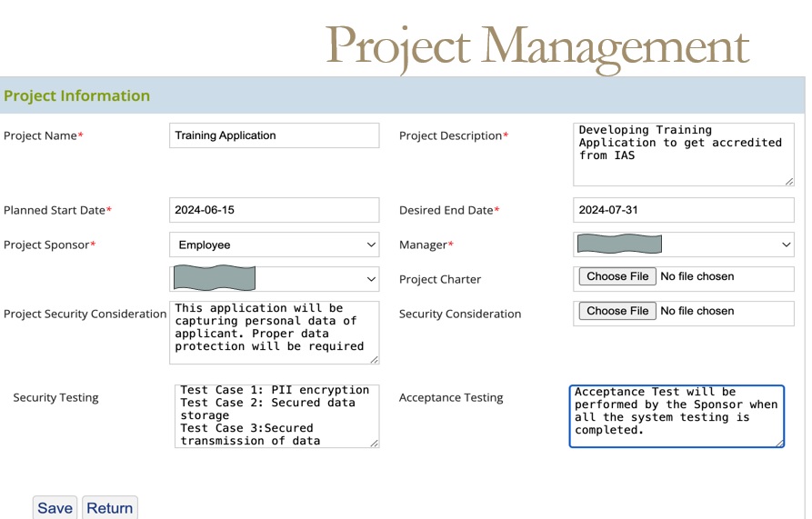Viewport: 812px width, 519px height.
Task: Open the dropdown below Project Sponsor
Action: click(x=274, y=279)
